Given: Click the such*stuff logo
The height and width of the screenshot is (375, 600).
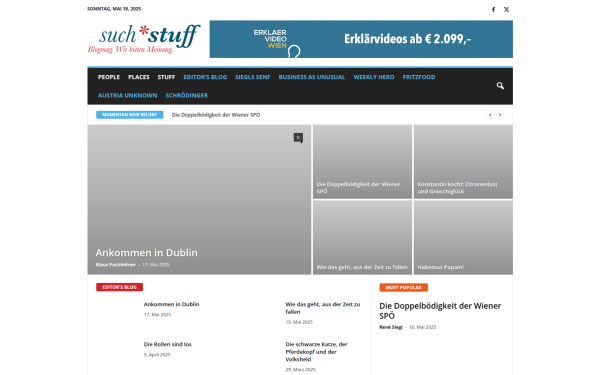Looking at the screenshot, I should coord(144,39).
